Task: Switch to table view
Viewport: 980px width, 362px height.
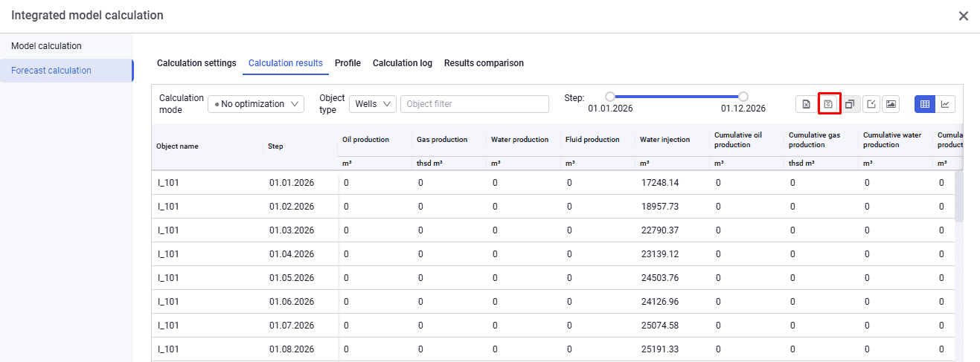Action: [x=925, y=104]
